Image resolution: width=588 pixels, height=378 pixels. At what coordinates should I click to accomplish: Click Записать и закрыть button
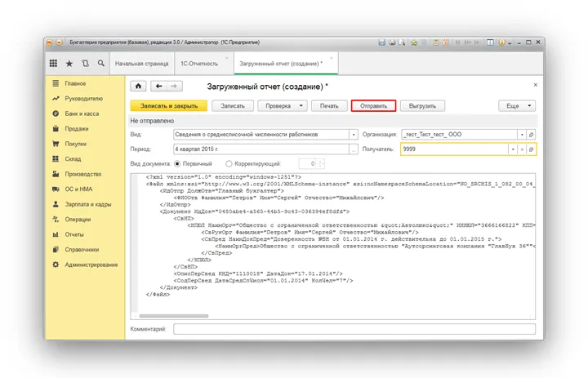(x=168, y=106)
